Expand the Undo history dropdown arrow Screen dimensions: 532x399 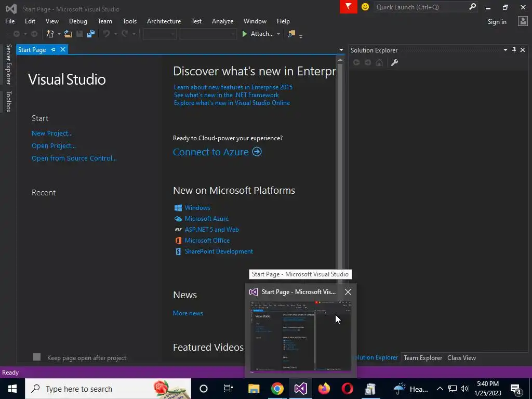(115, 34)
